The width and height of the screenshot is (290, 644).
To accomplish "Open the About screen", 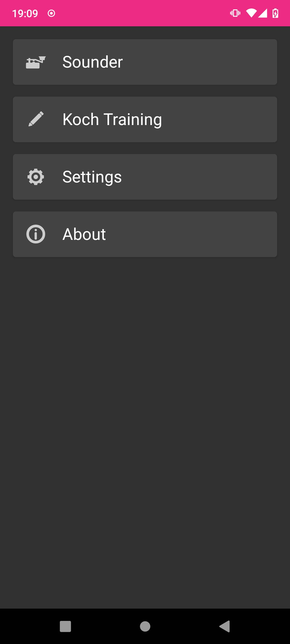I will 145,234.
